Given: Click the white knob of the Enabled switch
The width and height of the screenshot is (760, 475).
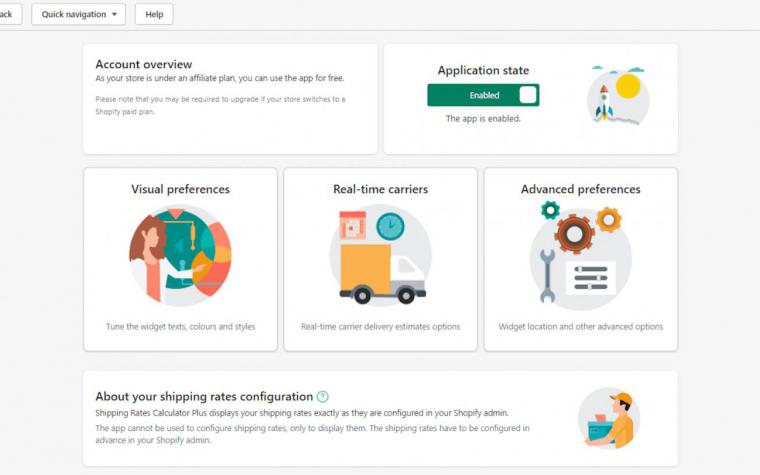Looking at the screenshot, I should tap(528, 95).
